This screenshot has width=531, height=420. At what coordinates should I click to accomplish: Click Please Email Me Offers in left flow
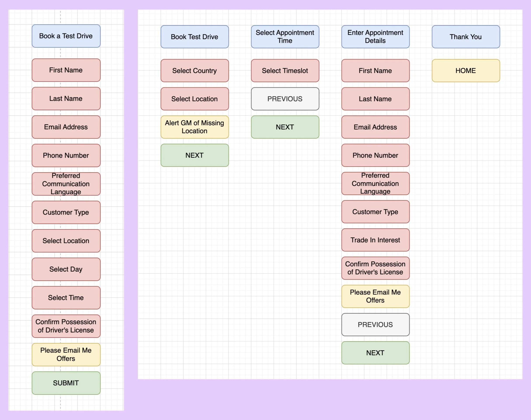click(66, 354)
